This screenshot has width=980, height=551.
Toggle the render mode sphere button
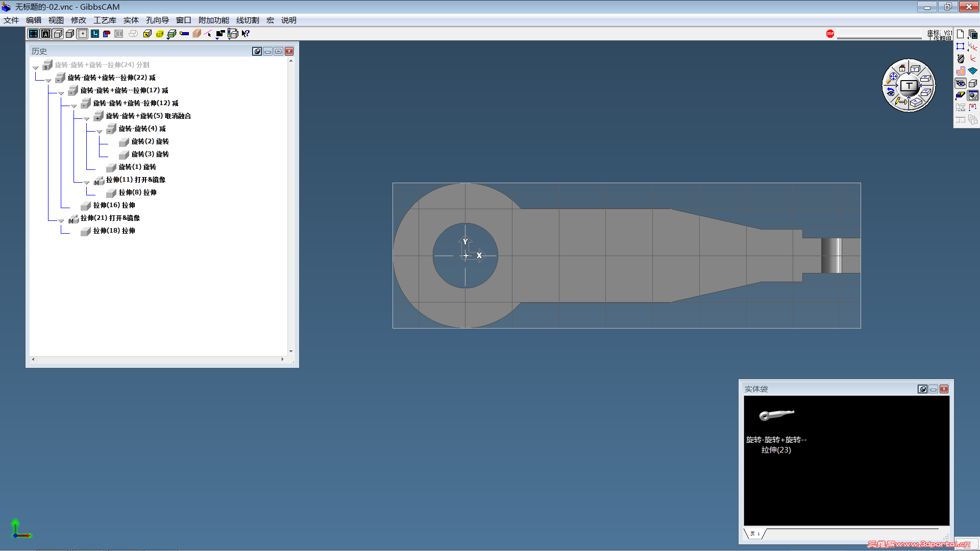973,95
